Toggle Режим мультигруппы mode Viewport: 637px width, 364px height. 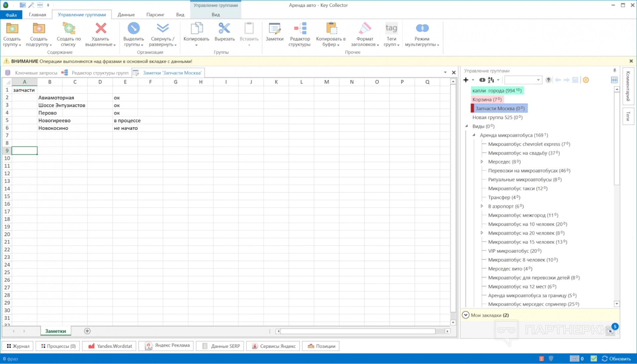(422, 29)
